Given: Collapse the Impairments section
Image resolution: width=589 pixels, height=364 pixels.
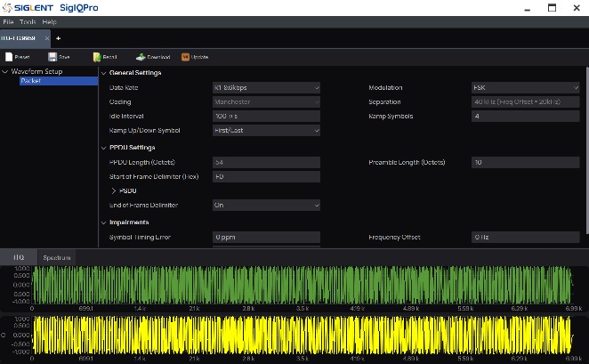Looking at the screenshot, I should (x=103, y=222).
